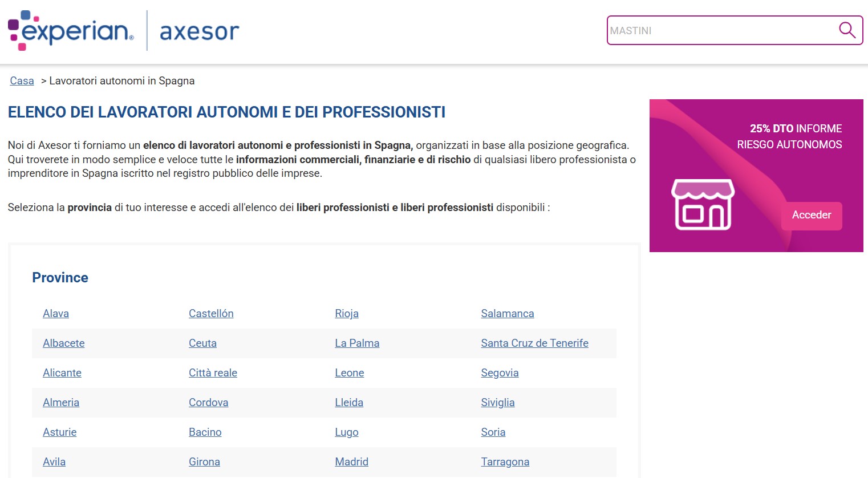Select Cordova province
This screenshot has height=478, width=868.
(209, 403)
